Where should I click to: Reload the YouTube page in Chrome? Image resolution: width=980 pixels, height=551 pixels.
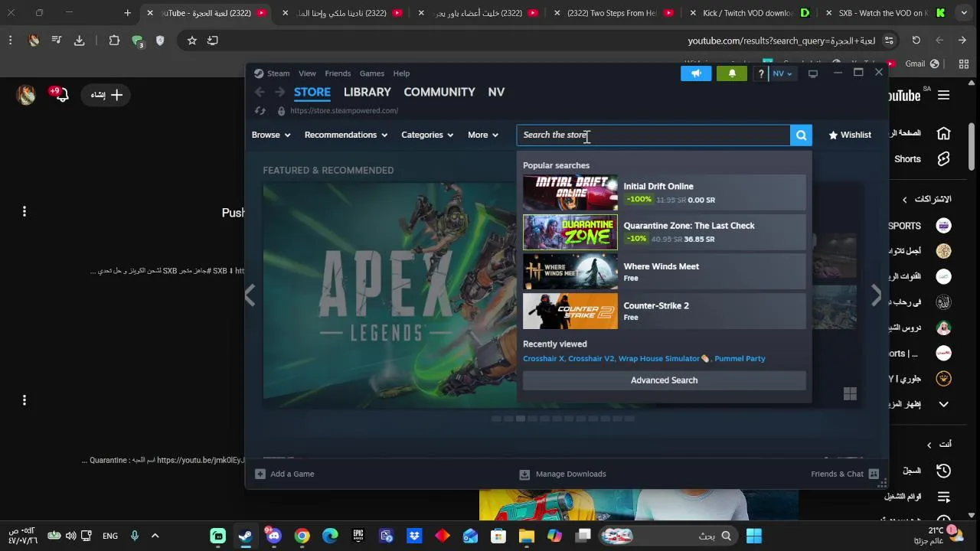point(916,41)
